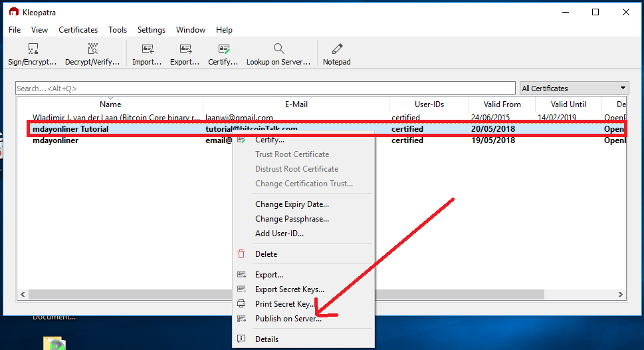Open the Tools menu

[x=118, y=30]
